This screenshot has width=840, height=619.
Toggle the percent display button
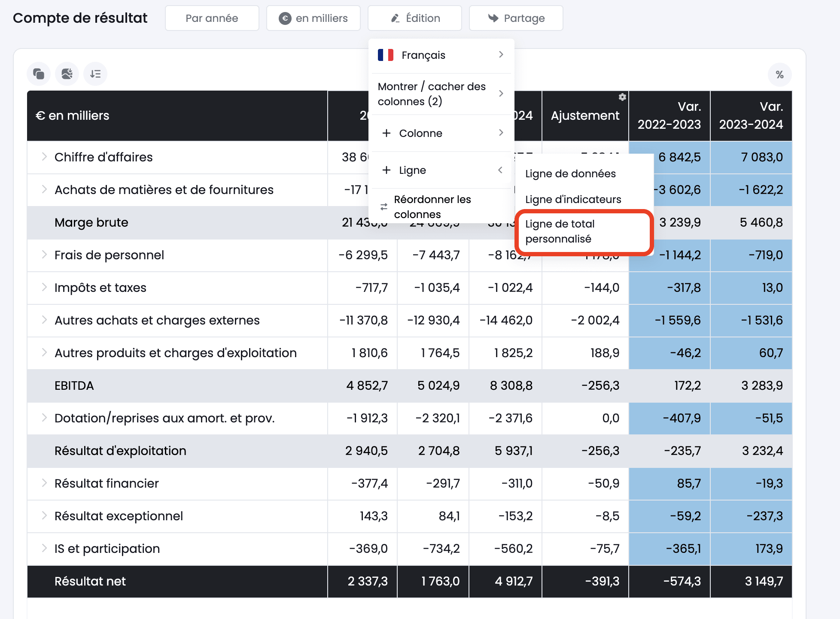[779, 75]
